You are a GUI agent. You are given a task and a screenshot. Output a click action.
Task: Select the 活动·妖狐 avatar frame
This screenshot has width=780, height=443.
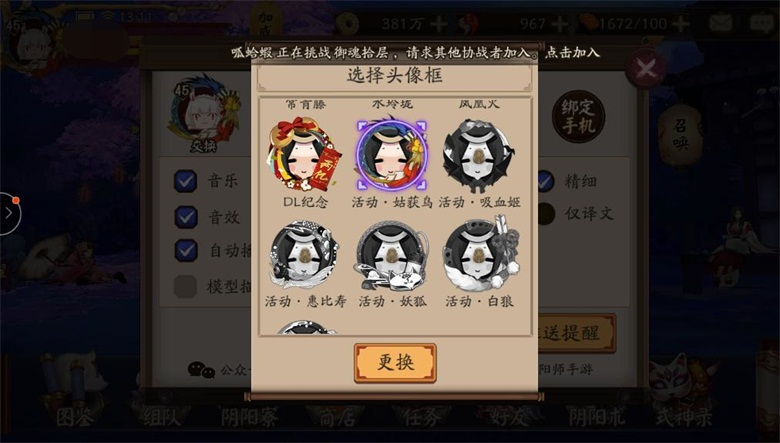pos(392,256)
